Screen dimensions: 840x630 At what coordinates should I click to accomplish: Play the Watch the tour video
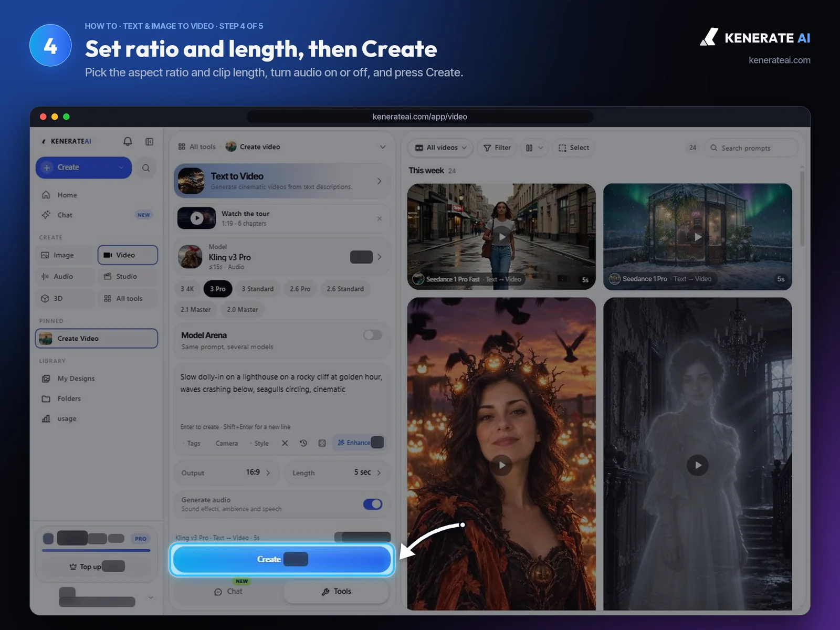click(196, 218)
